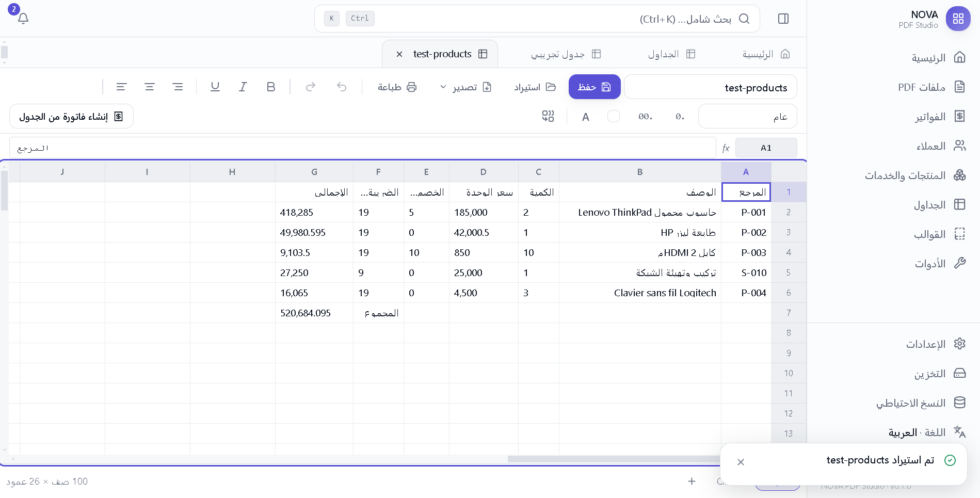This screenshot has width=980, height=498.
Task: Open the تصدير export dropdown
Action: (x=465, y=87)
